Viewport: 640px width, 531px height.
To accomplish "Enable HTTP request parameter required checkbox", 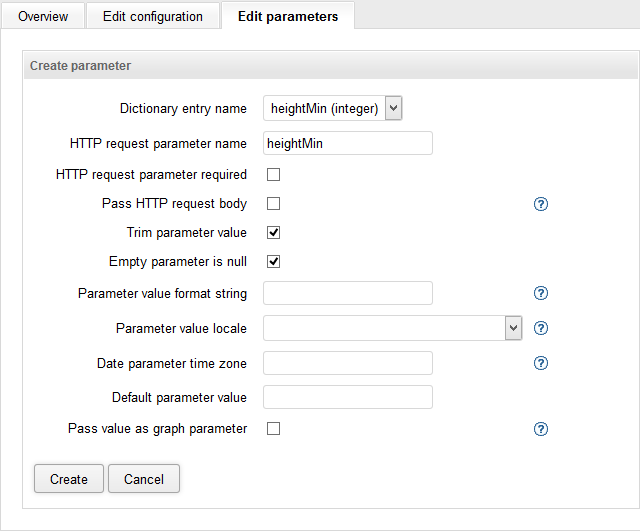I will tap(273, 175).
